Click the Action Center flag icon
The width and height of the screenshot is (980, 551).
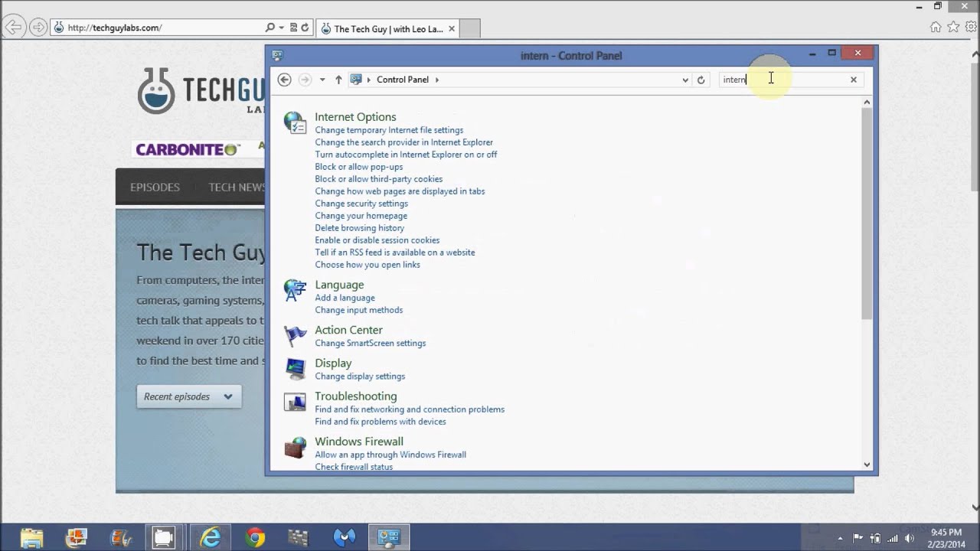click(295, 335)
